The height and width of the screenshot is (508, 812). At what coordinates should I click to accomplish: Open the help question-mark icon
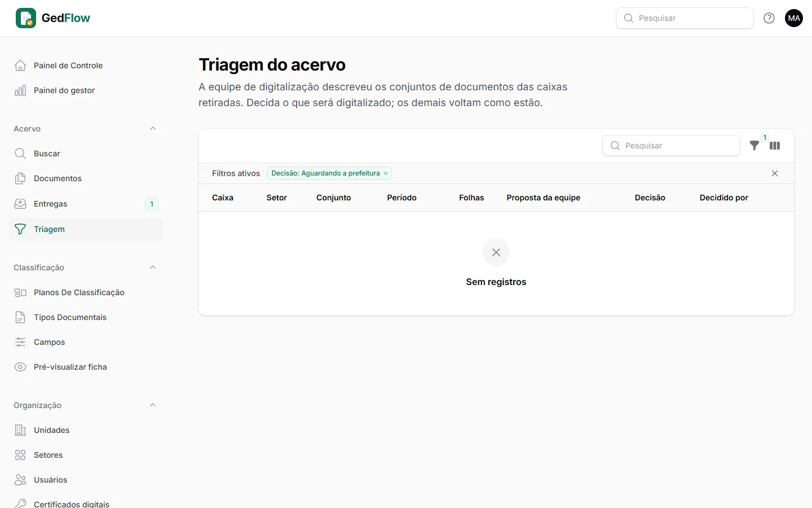click(x=769, y=18)
